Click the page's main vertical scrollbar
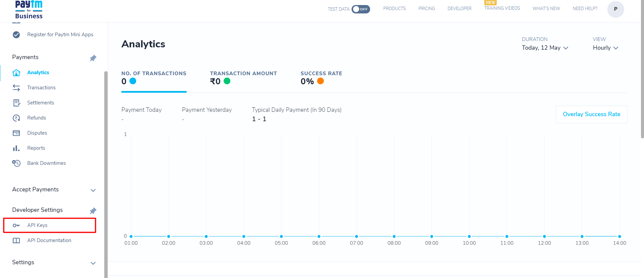This screenshot has width=644, height=278. (642, 69)
